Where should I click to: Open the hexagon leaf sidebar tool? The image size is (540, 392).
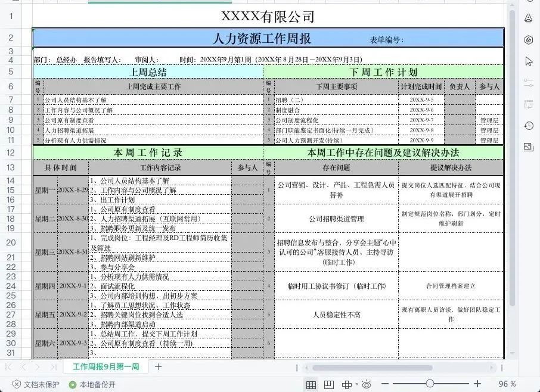pos(528,39)
